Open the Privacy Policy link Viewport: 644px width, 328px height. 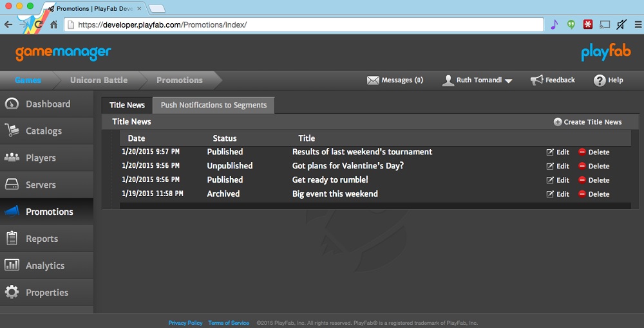pyautogui.click(x=185, y=323)
